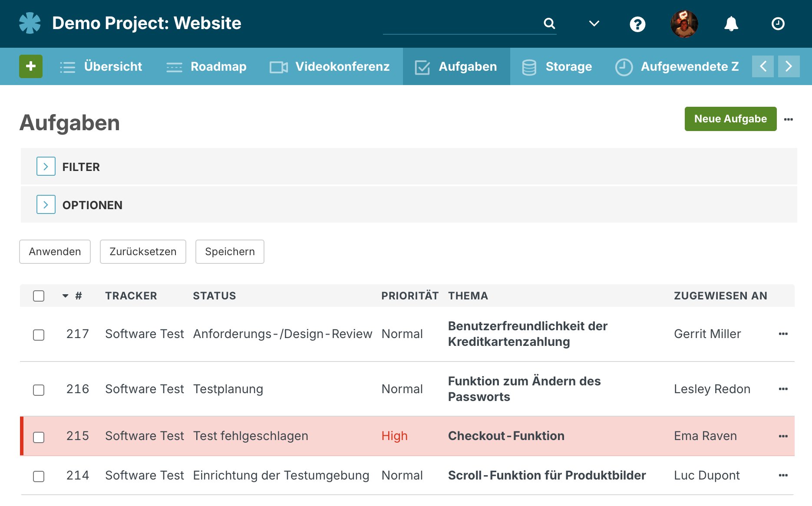Sort by # column arrow
The width and height of the screenshot is (812, 506).
coord(65,296)
